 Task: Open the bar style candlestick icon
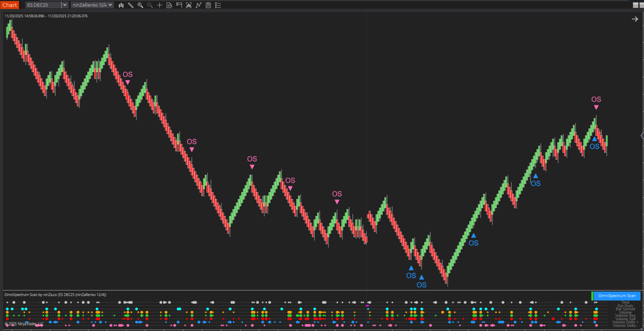click(x=121, y=5)
